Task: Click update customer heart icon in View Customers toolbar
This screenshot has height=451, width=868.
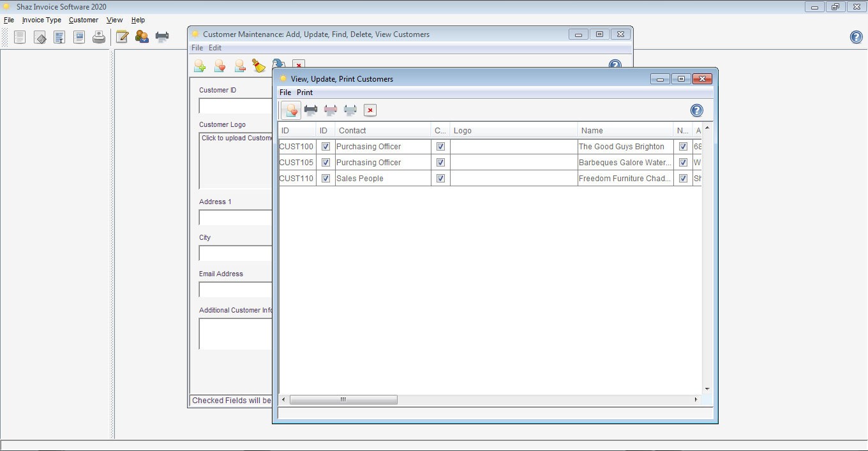Action: click(x=291, y=110)
